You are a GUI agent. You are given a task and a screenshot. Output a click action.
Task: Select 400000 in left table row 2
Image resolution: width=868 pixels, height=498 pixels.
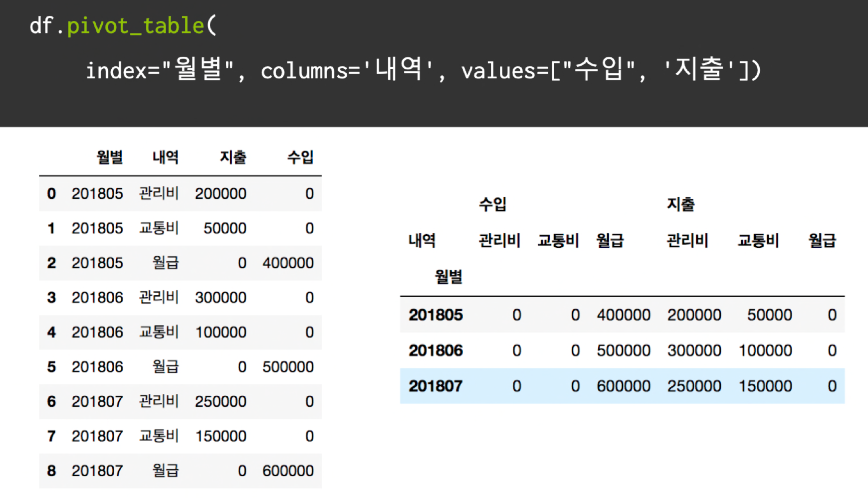click(288, 263)
